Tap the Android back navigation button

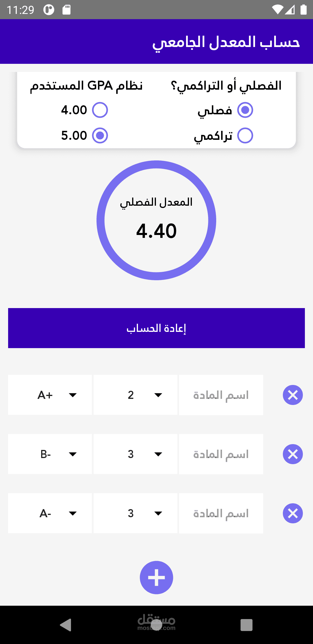tap(66, 625)
